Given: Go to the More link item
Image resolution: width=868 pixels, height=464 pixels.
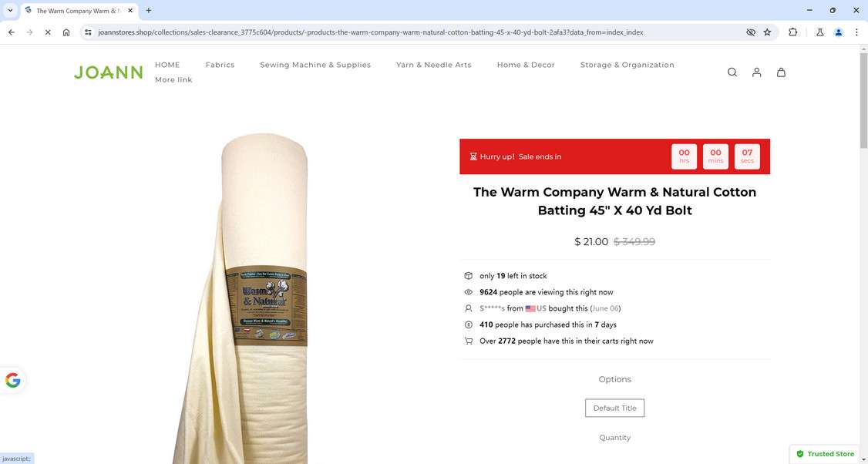Looking at the screenshot, I should pos(173,79).
